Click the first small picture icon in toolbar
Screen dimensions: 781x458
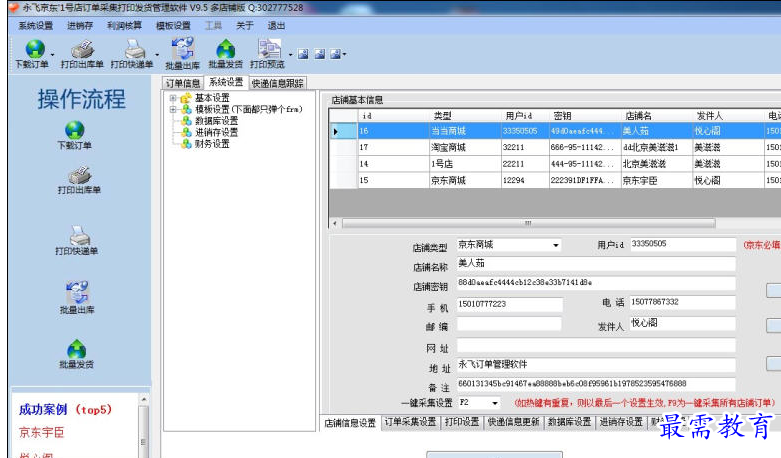point(303,54)
